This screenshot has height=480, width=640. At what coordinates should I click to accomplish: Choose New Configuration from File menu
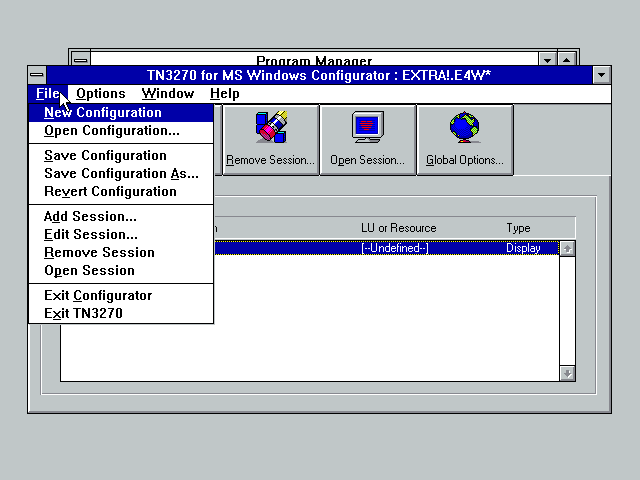pyautogui.click(x=121, y=113)
